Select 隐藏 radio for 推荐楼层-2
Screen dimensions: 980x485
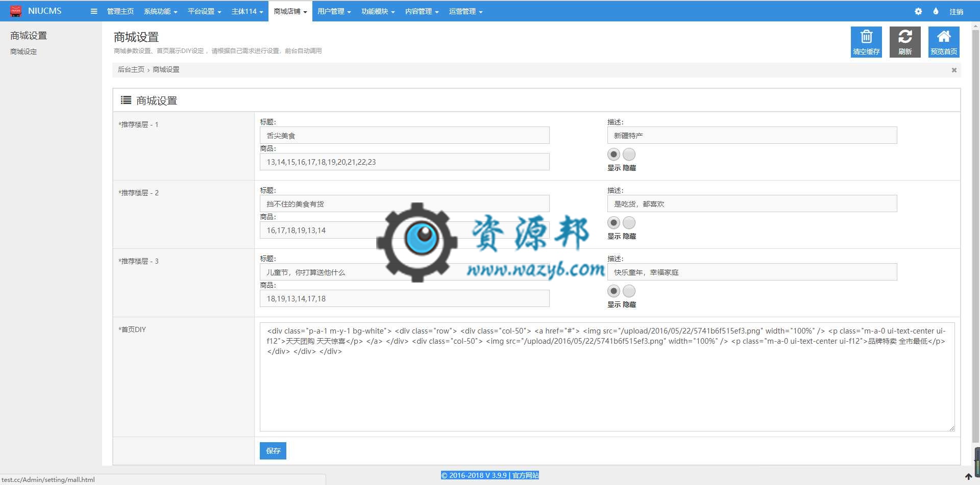[x=629, y=222]
